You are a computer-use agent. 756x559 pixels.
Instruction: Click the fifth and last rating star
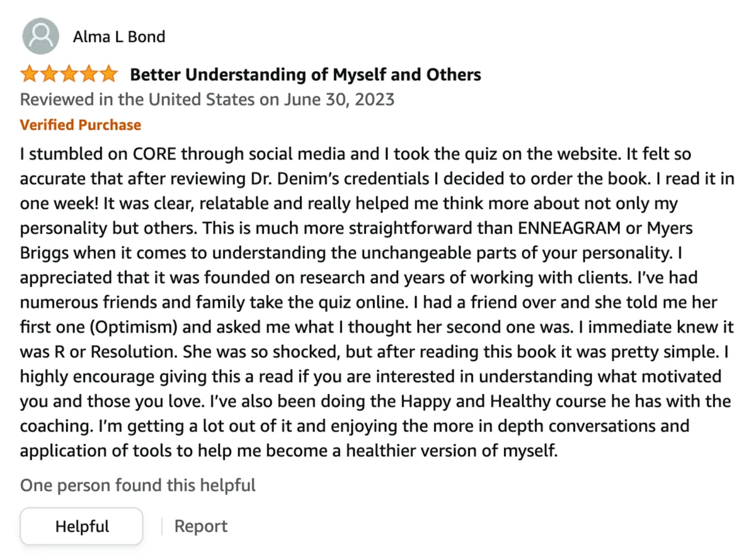coord(108,74)
